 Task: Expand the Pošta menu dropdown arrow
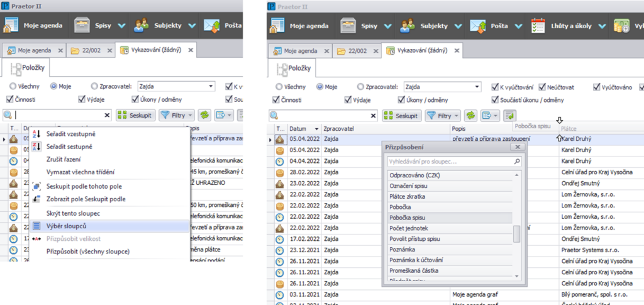click(517, 26)
